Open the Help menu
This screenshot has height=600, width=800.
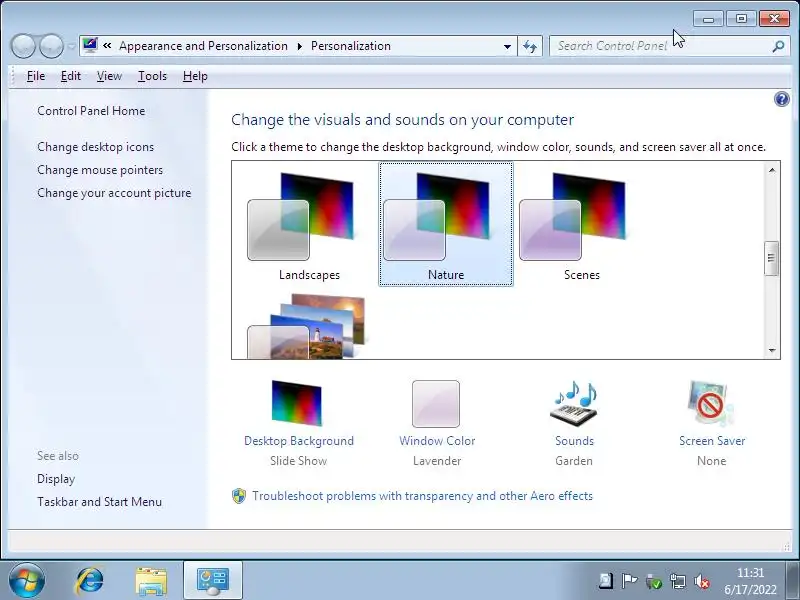pyautogui.click(x=195, y=76)
